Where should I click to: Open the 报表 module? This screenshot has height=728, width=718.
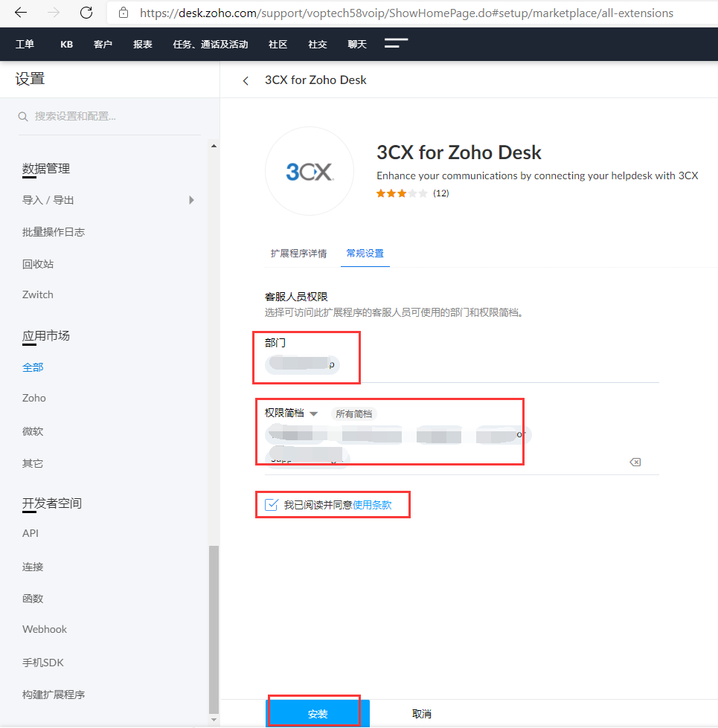(x=143, y=44)
